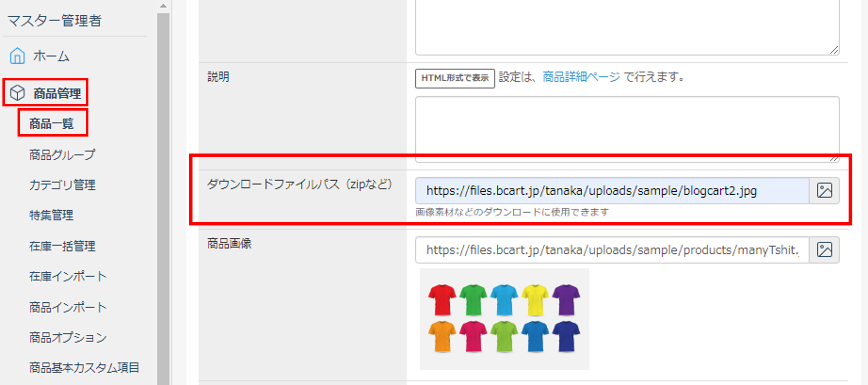Go to 在庫インポート

(68, 276)
